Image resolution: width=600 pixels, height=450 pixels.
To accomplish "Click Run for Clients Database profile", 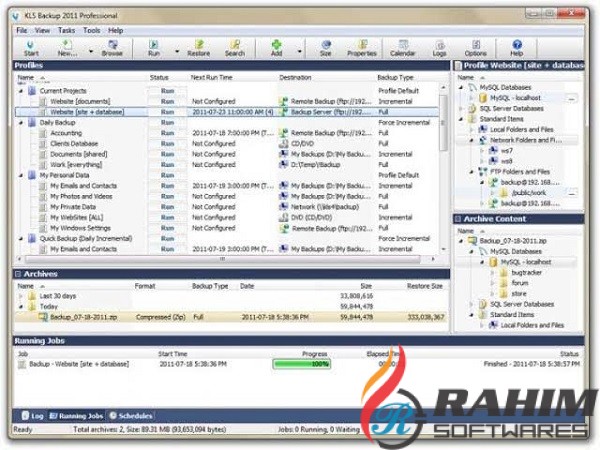I will tap(168, 143).
